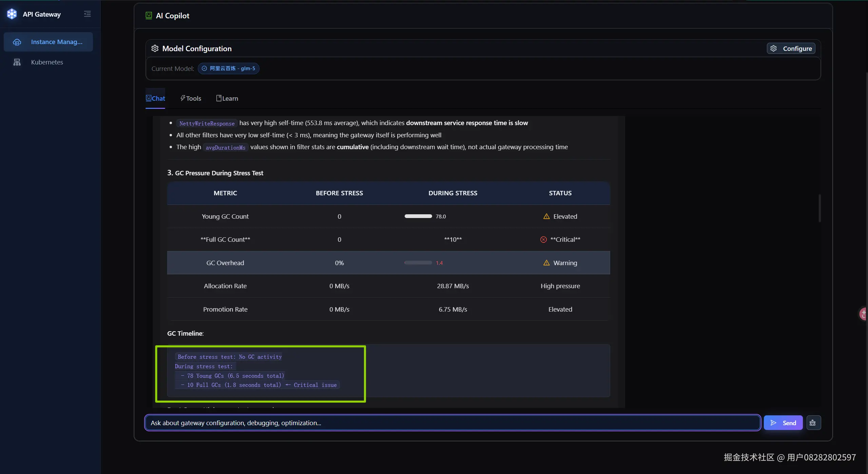Select the Young GC Count cell
The width and height of the screenshot is (868, 474).
(225, 216)
